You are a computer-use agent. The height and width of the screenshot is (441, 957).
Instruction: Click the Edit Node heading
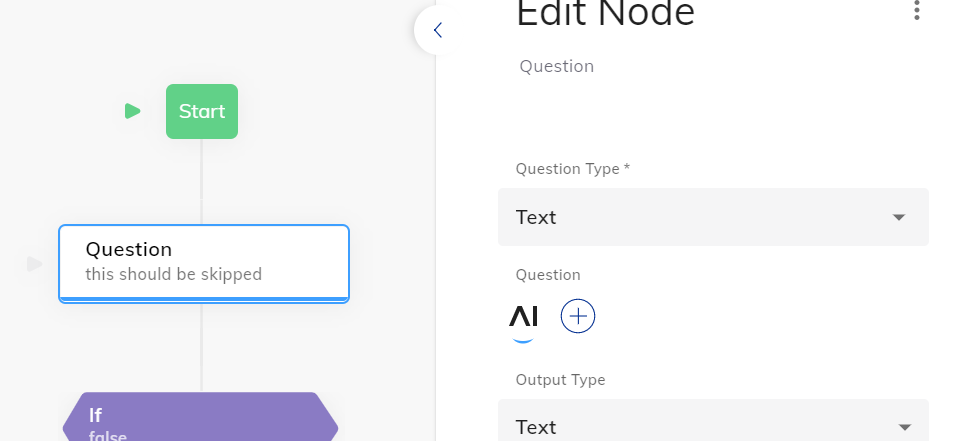[x=605, y=13]
